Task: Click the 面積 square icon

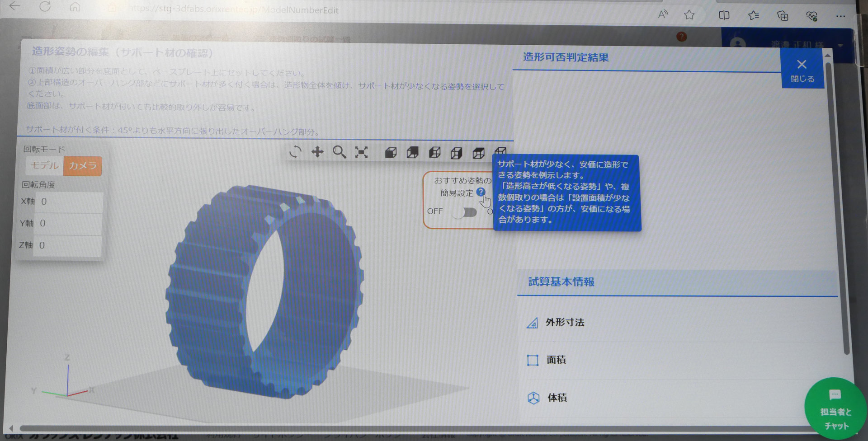Action: pyautogui.click(x=533, y=361)
